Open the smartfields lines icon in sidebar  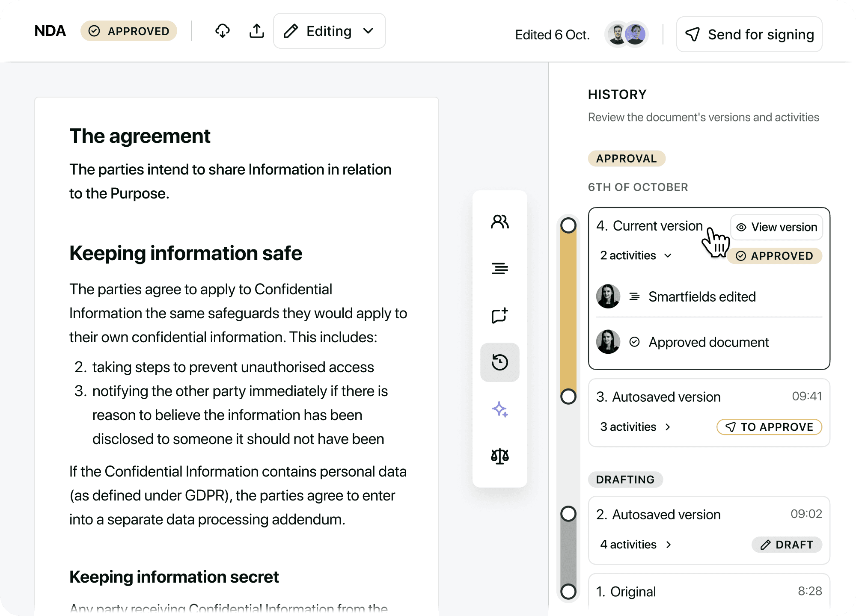pos(499,268)
